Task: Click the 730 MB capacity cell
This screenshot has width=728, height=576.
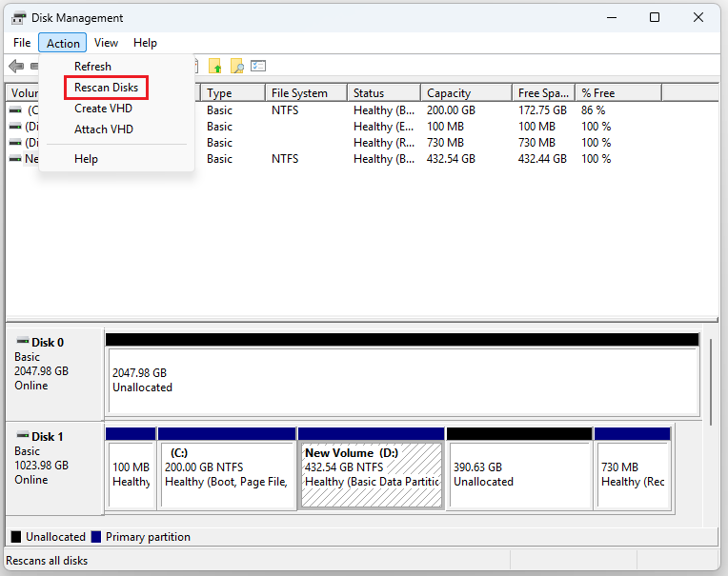Action: 445,143
